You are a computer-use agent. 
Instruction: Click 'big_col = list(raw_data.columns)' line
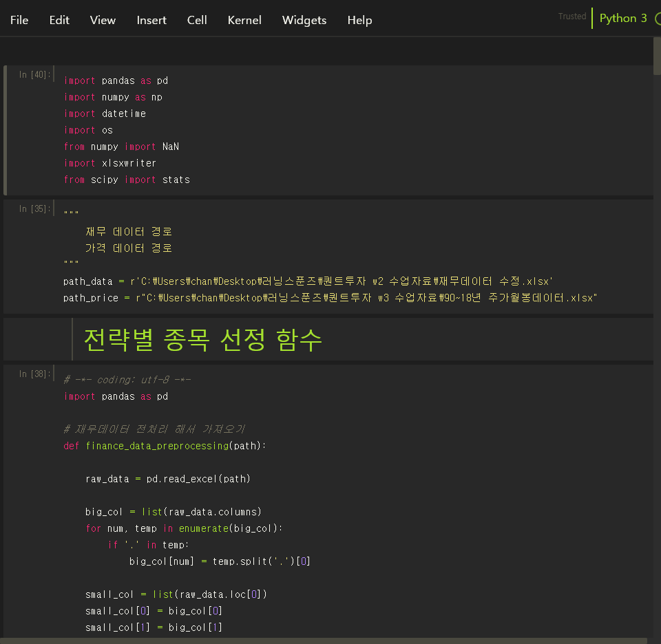[x=174, y=512]
